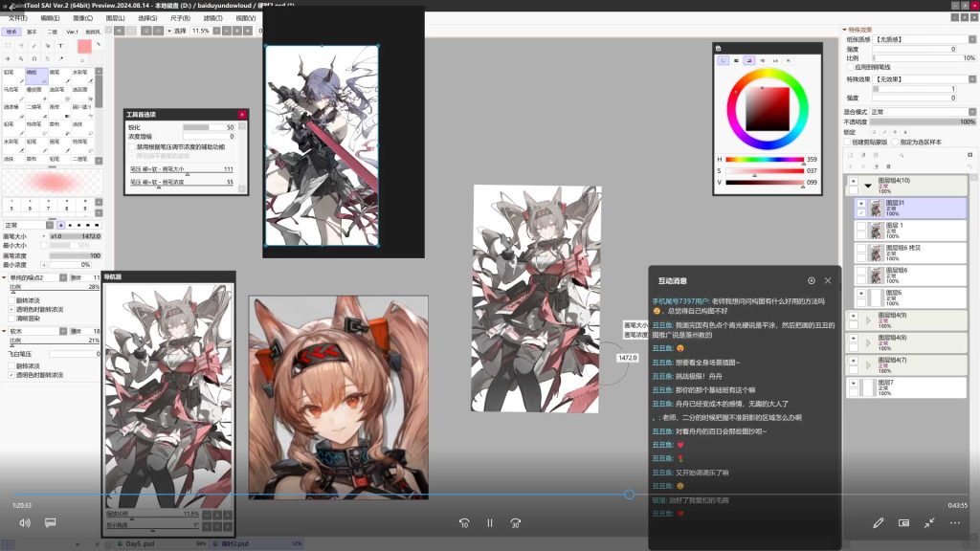
Task: Collapse the 图层组4(10) layer group
Action: tap(868, 186)
